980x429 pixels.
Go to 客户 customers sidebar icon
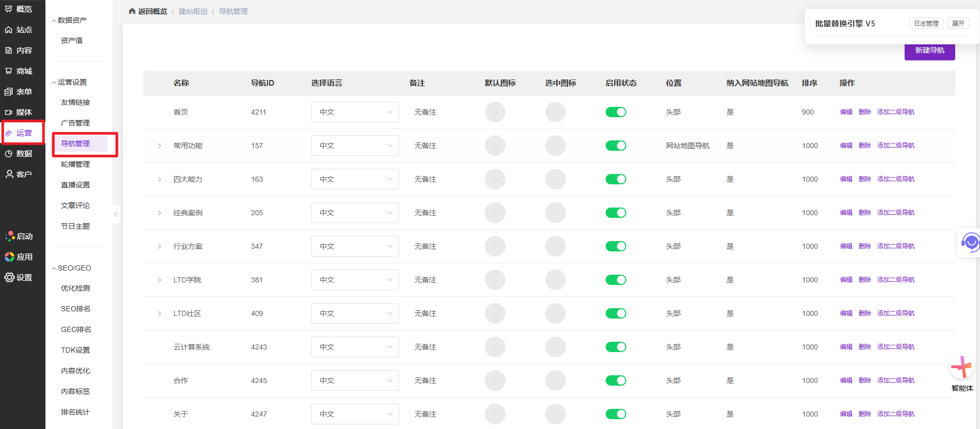[9, 174]
